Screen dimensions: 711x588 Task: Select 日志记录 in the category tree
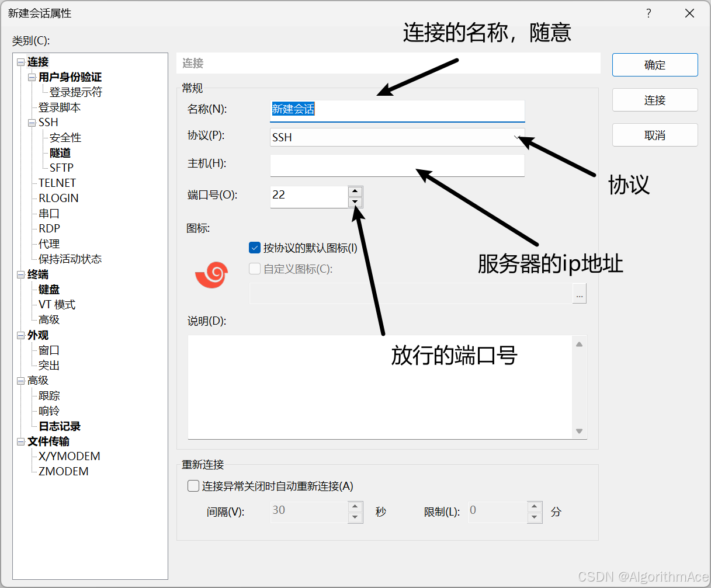point(60,426)
